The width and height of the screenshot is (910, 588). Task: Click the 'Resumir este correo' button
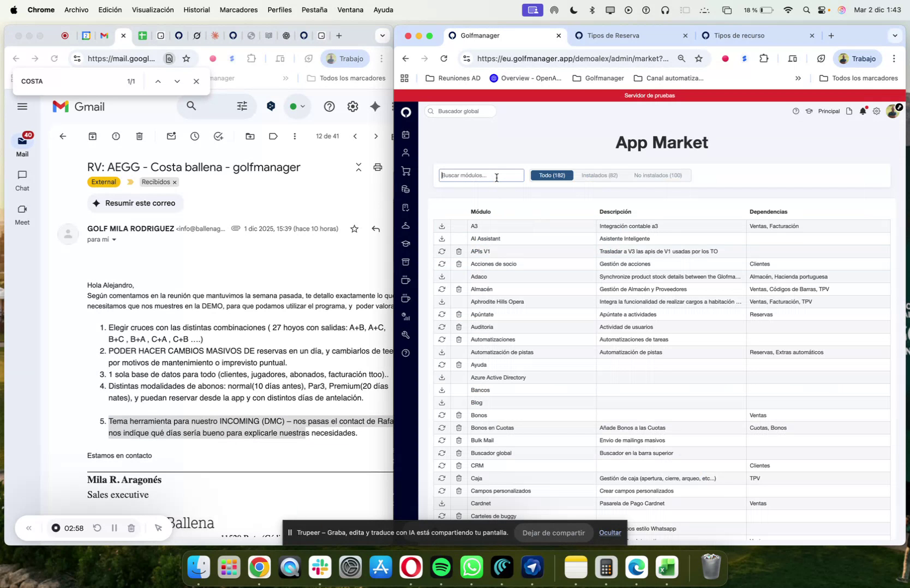click(135, 203)
